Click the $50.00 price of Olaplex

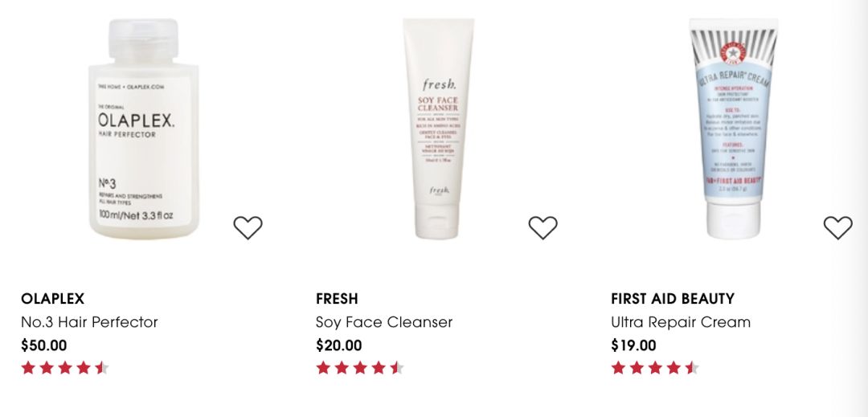pyautogui.click(x=43, y=345)
